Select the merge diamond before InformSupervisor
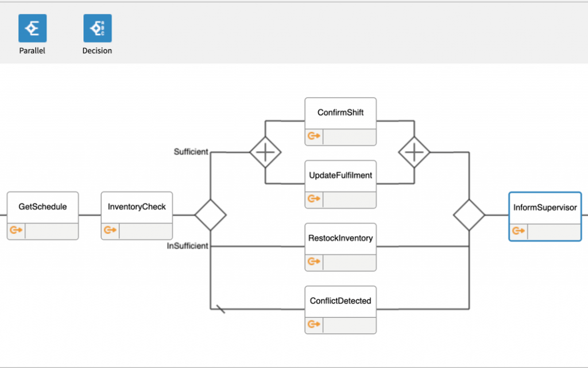The height and width of the screenshot is (368, 588). pos(469,215)
